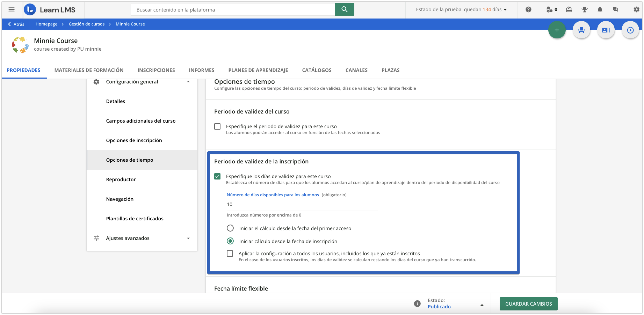Click the Minnie Course puzzle thumbnail

[x=20, y=45]
